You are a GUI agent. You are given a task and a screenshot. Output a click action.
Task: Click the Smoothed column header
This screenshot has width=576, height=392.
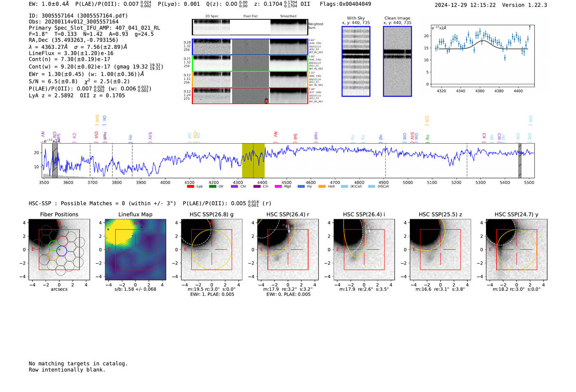pyautogui.click(x=288, y=16)
